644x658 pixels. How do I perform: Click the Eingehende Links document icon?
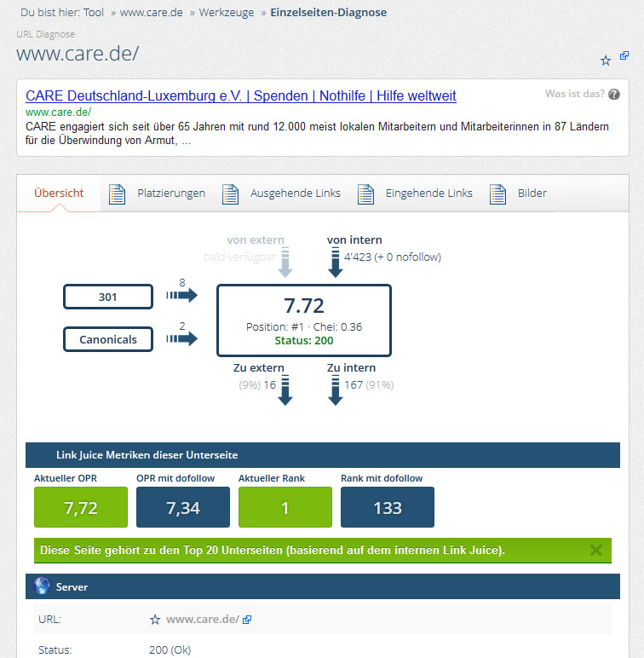click(x=365, y=194)
